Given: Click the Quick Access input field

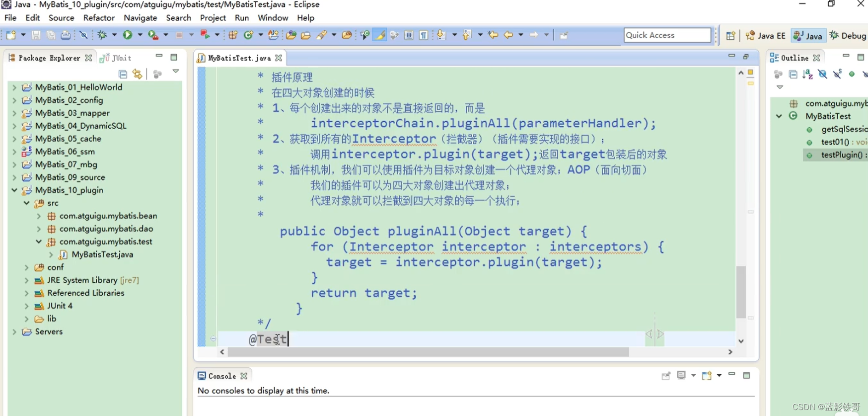Looking at the screenshot, I should [667, 35].
